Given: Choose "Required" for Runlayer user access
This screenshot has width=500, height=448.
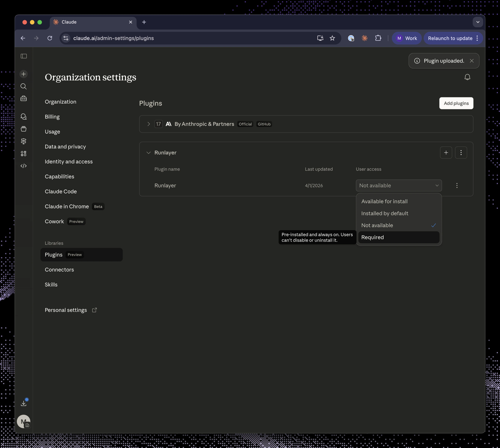Looking at the screenshot, I should [372, 237].
